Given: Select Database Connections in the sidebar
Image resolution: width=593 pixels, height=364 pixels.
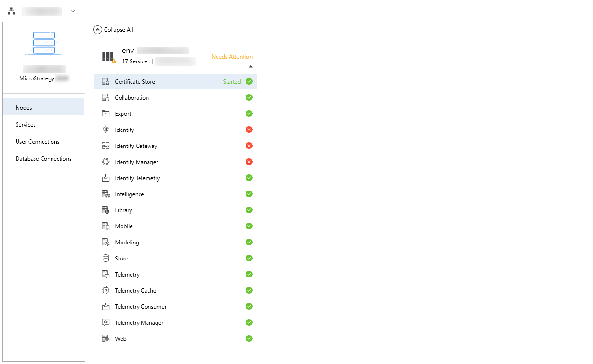Looking at the screenshot, I should point(44,159).
